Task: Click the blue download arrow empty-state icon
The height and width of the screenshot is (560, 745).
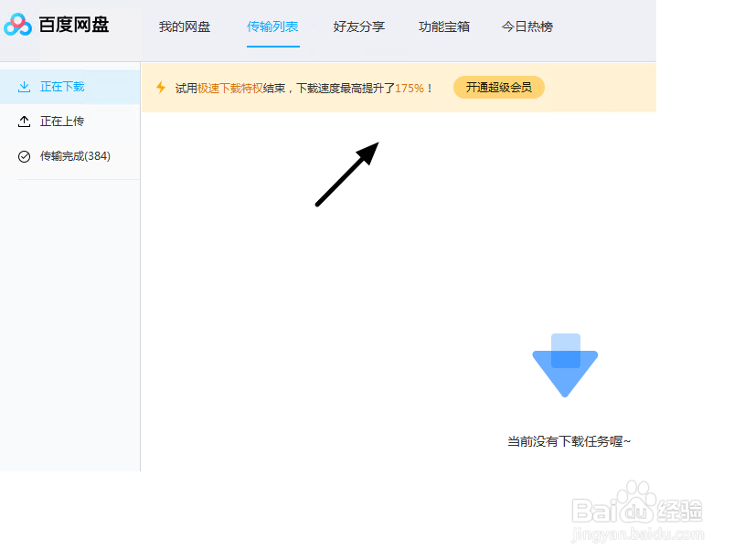Action: pos(565,365)
